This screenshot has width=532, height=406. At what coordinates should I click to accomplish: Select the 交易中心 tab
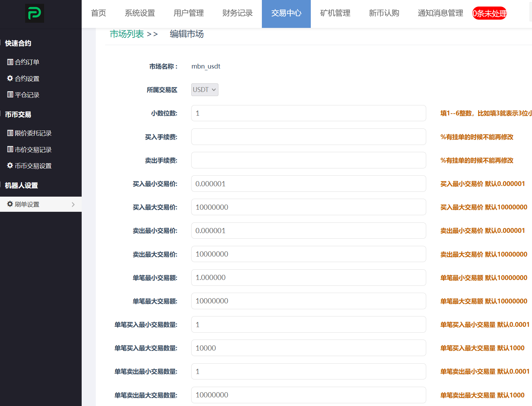tap(286, 13)
